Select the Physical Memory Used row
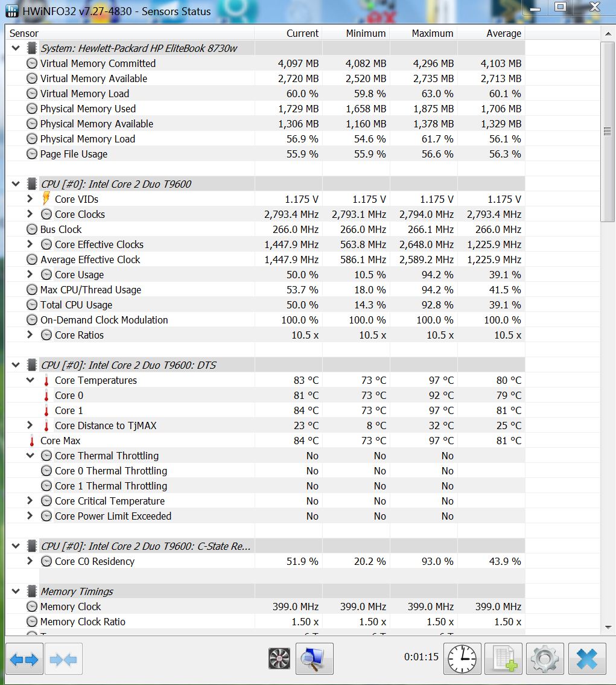Image resolution: width=616 pixels, height=685 pixels. [265, 109]
